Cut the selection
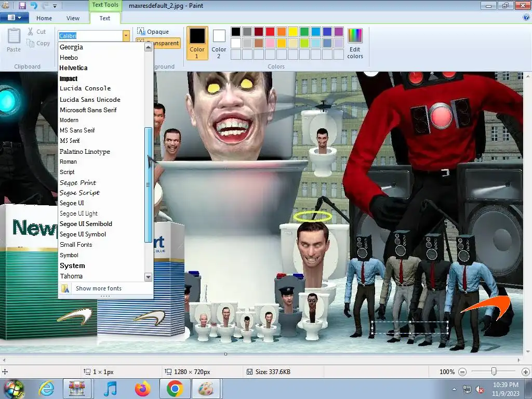Screen dimensions: 532x399 coord(37,32)
